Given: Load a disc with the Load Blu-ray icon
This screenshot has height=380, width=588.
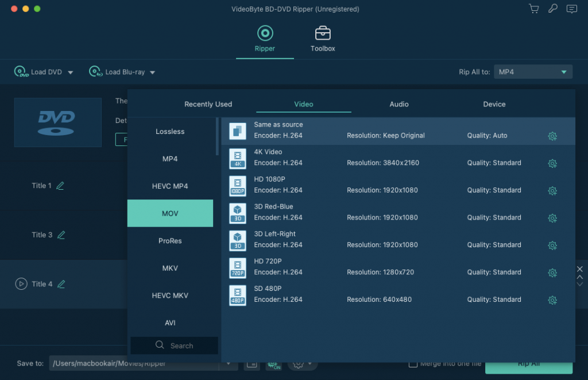Looking at the screenshot, I should (x=96, y=71).
